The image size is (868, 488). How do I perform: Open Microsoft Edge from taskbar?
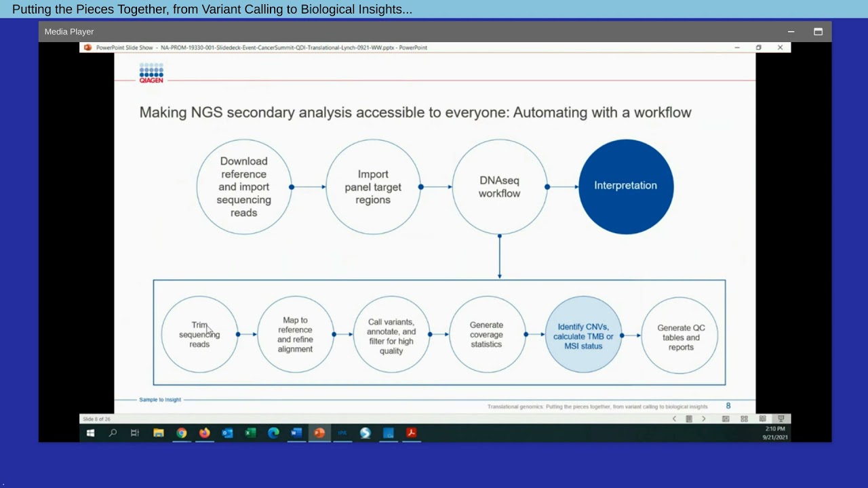(x=273, y=433)
